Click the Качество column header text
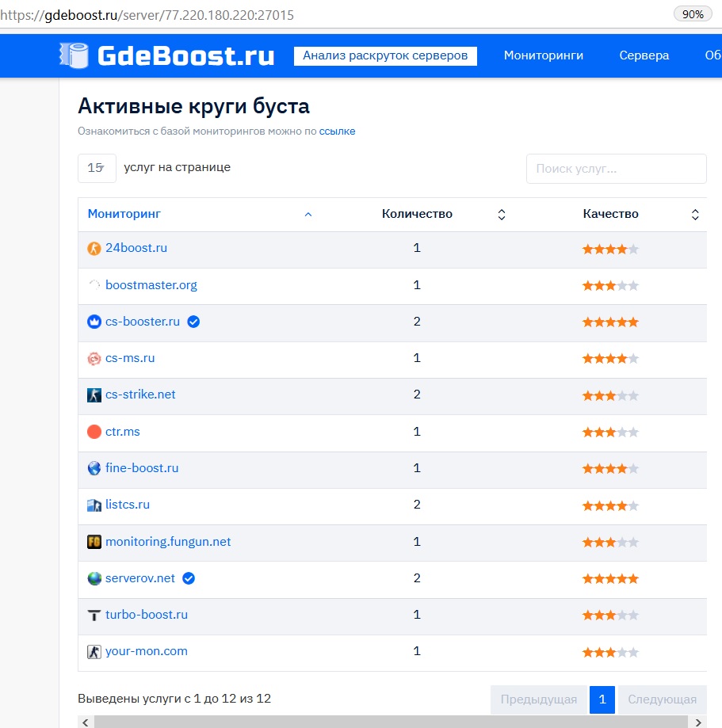This screenshot has height=728, width=722. click(x=610, y=214)
